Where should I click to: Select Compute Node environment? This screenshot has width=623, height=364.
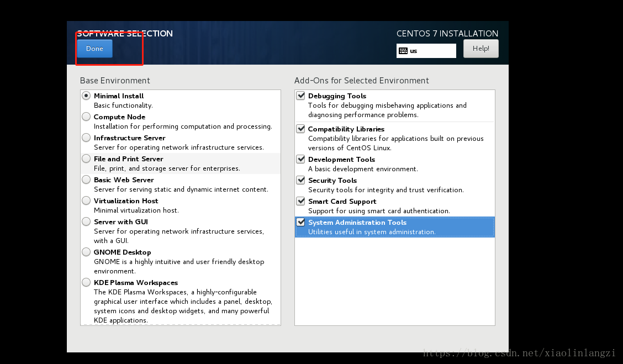coord(86,117)
